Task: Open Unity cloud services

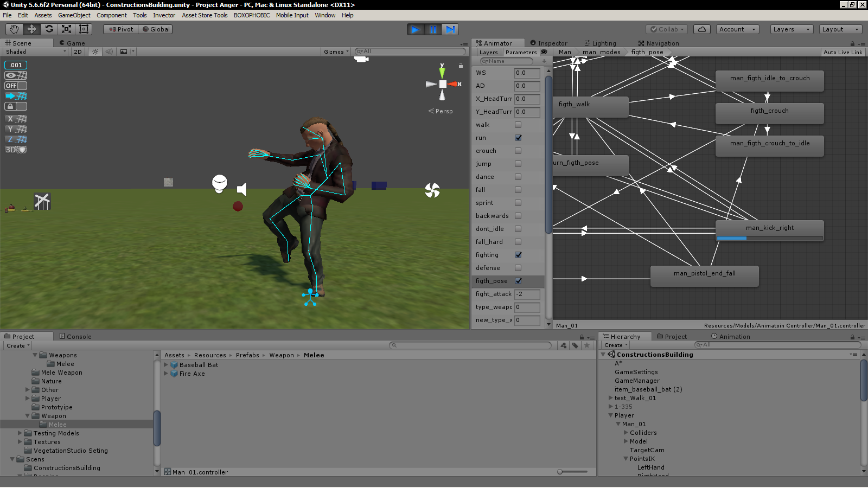Action: [702, 29]
